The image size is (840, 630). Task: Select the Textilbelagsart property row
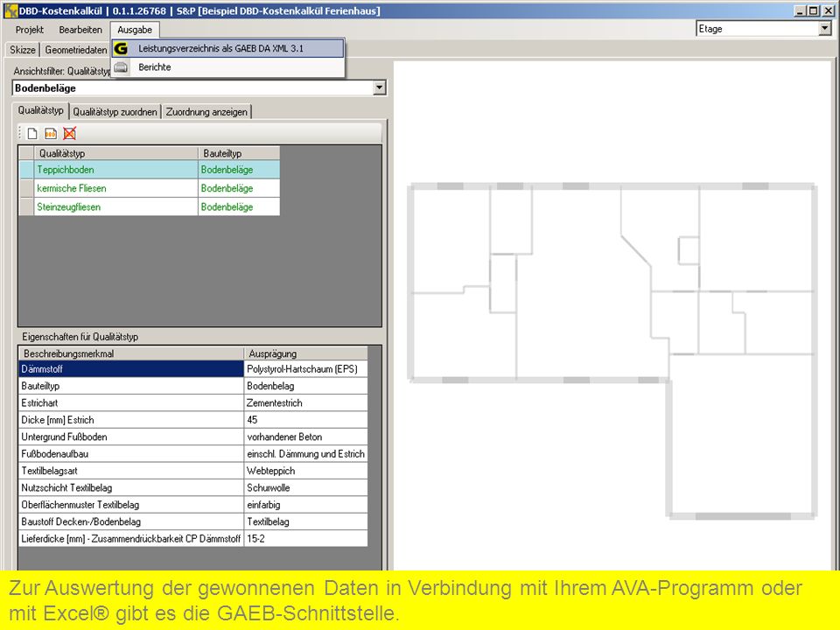(x=193, y=471)
